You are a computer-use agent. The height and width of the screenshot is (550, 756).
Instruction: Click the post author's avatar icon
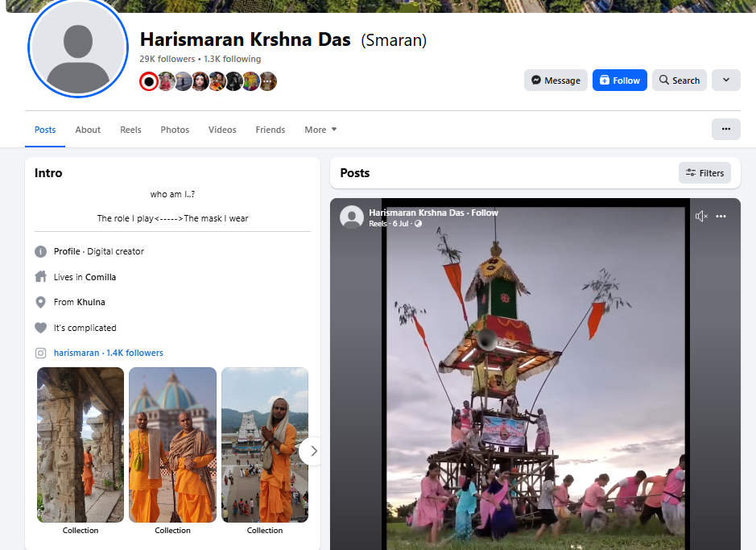pos(351,217)
